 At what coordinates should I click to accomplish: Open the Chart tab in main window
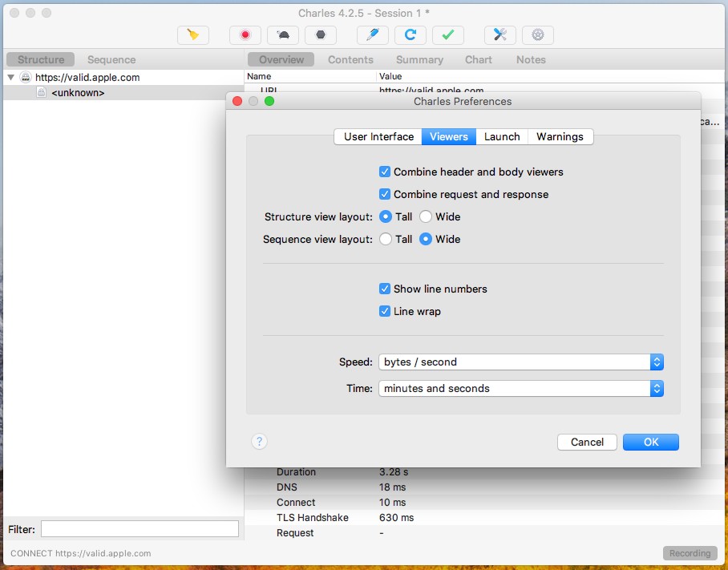479,59
